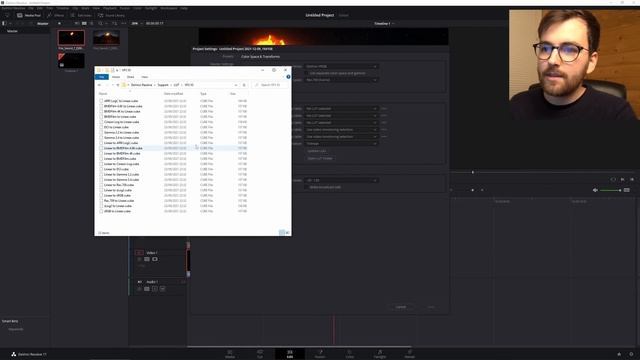
Task: Open the Effects panel in Resolve toolbar
Action: [56, 15]
